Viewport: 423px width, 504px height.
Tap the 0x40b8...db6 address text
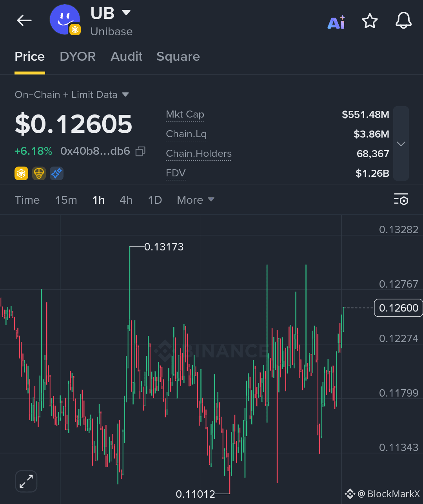95,151
